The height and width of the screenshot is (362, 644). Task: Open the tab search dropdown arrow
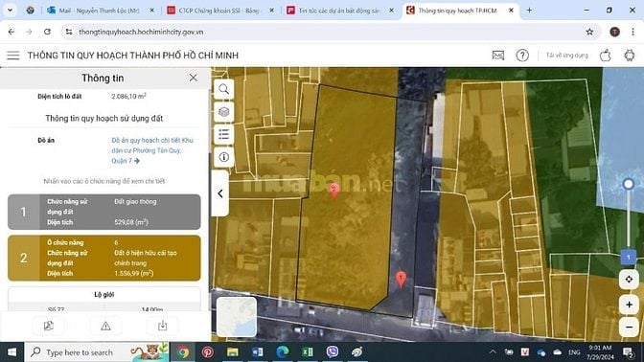click(10, 11)
